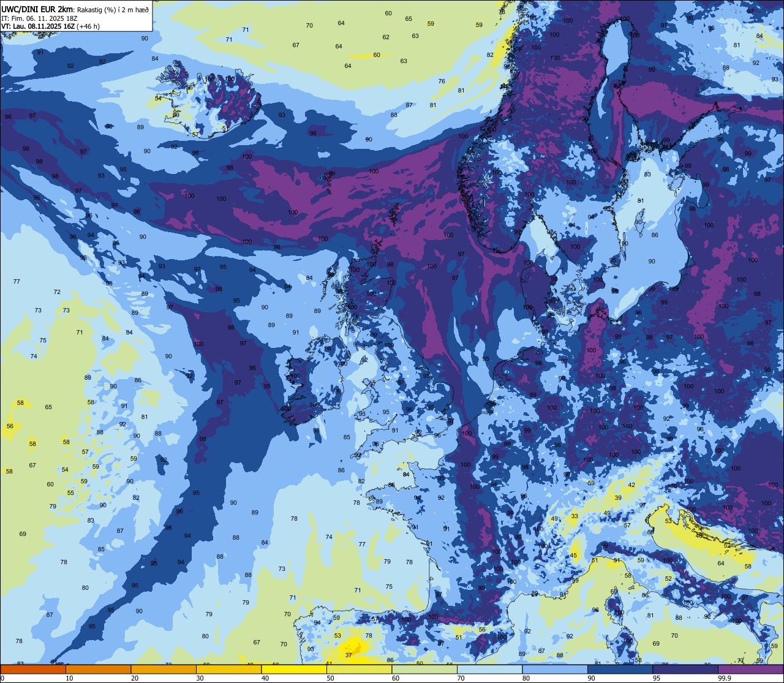Click the legend tick label 95

(x=657, y=678)
